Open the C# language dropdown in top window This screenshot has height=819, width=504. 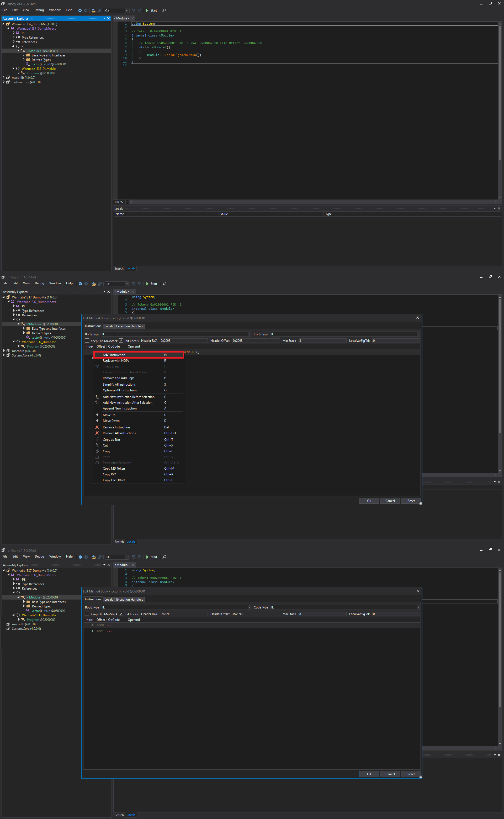(x=126, y=11)
